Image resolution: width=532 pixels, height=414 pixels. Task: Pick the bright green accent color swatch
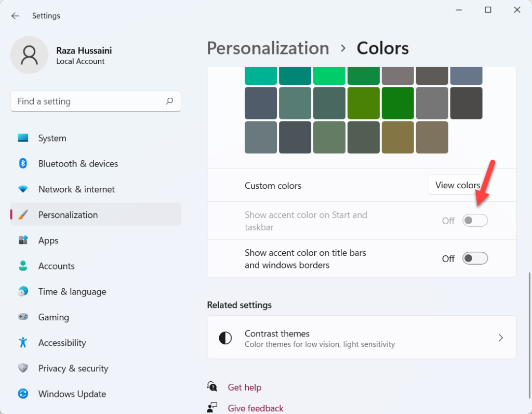[x=329, y=75]
